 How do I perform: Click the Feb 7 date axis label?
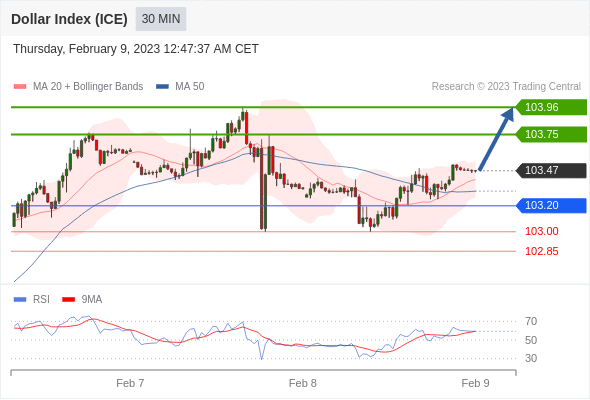[x=130, y=383]
